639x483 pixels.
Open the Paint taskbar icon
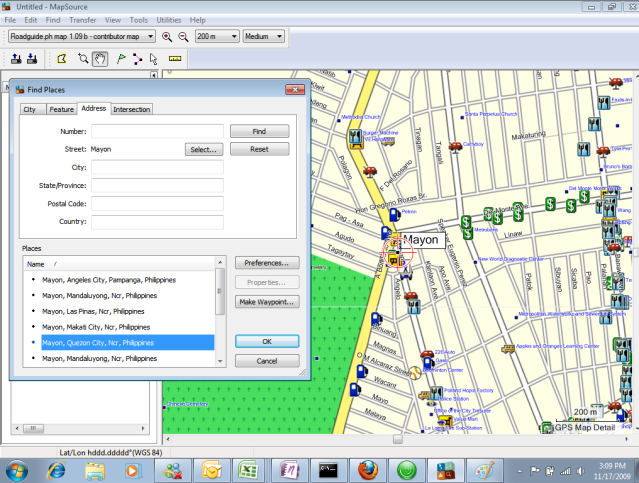pos(484,471)
